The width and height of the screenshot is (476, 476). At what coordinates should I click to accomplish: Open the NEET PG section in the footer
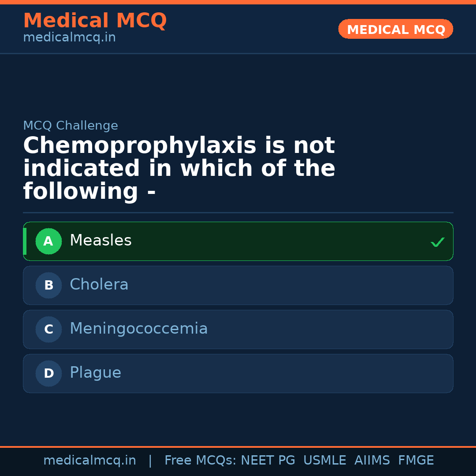click(268, 460)
